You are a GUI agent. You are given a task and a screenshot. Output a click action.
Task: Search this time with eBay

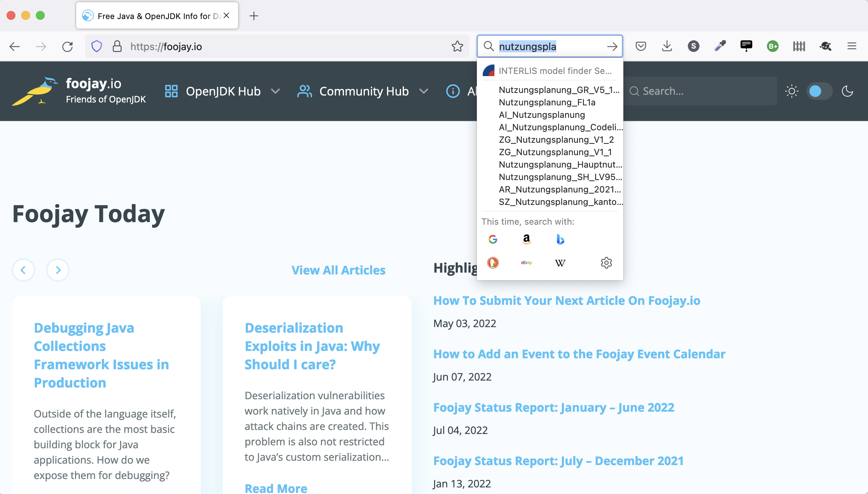click(526, 263)
